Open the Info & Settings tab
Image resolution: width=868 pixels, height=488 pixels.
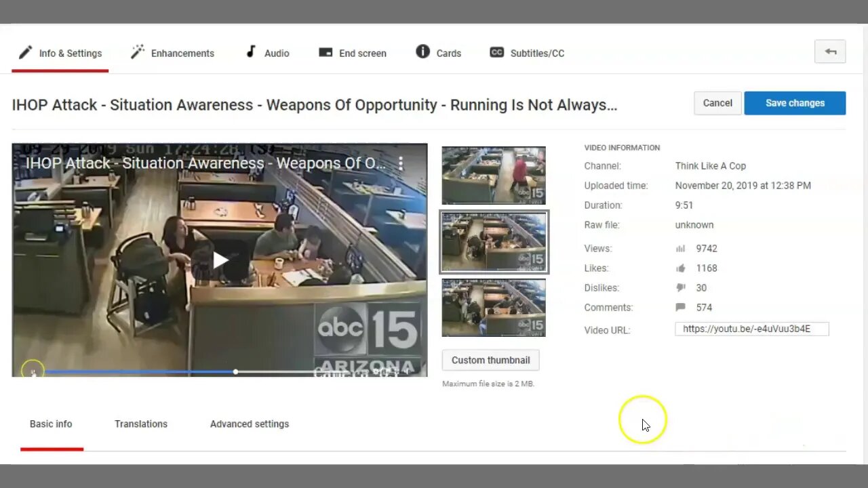60,53
